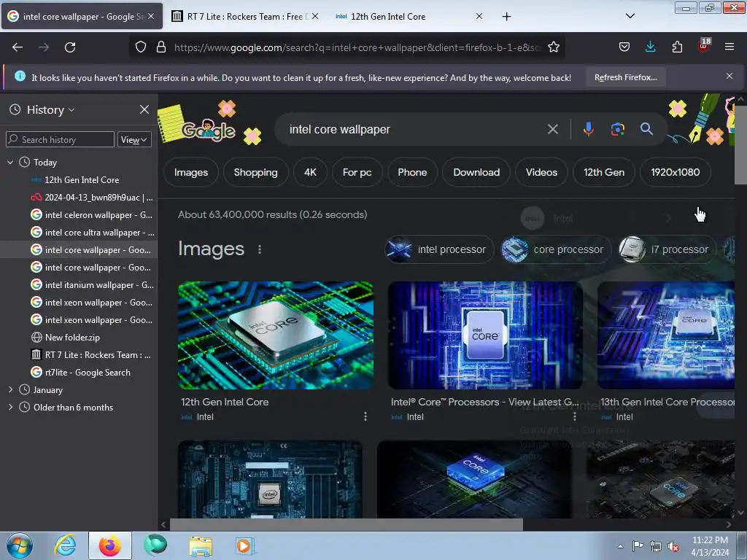Reload the current page
The height and width of the screenshot is (560, 747).
(x=70, y=47)
